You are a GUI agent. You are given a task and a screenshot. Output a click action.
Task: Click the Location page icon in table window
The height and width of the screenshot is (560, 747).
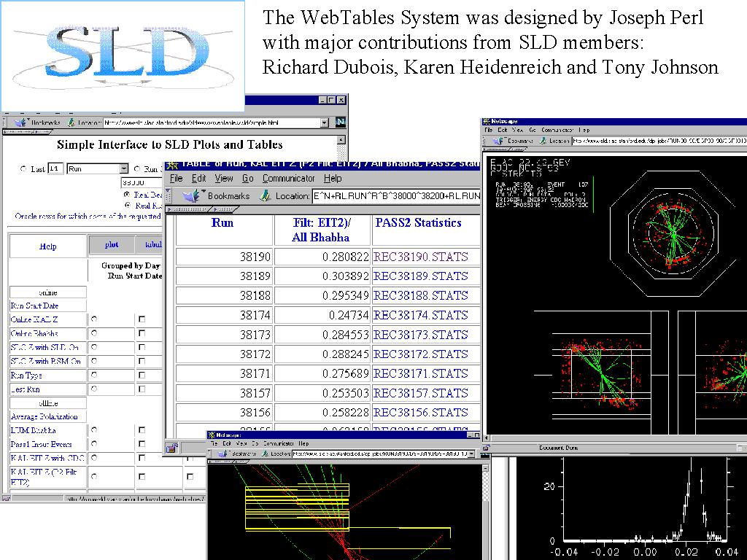point(266,195)
